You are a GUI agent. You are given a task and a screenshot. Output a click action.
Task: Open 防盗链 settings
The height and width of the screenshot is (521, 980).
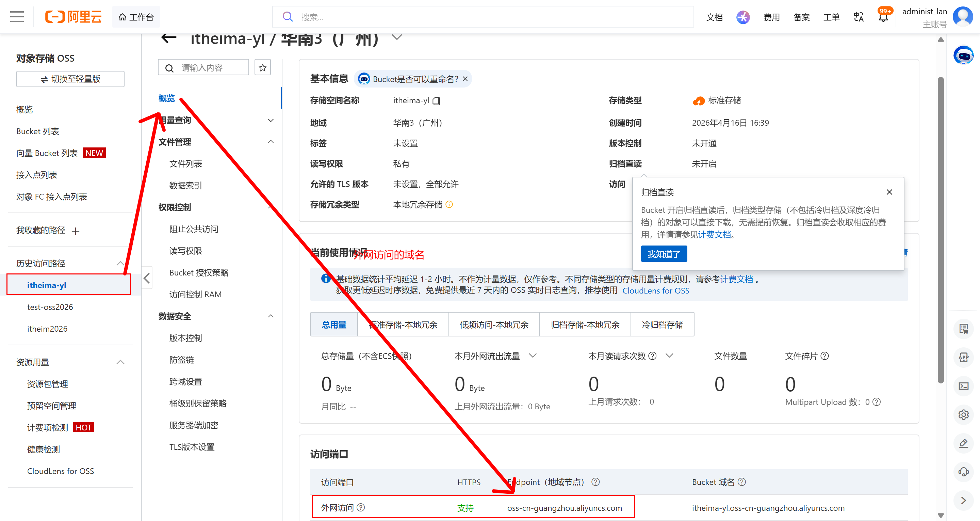[181, 360]
